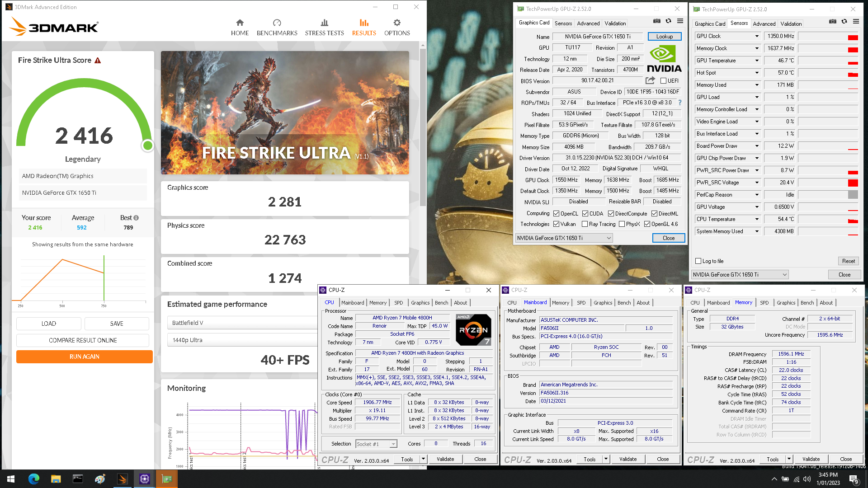Click the SAVE button in 3DMark

click(x=117, y=324)
